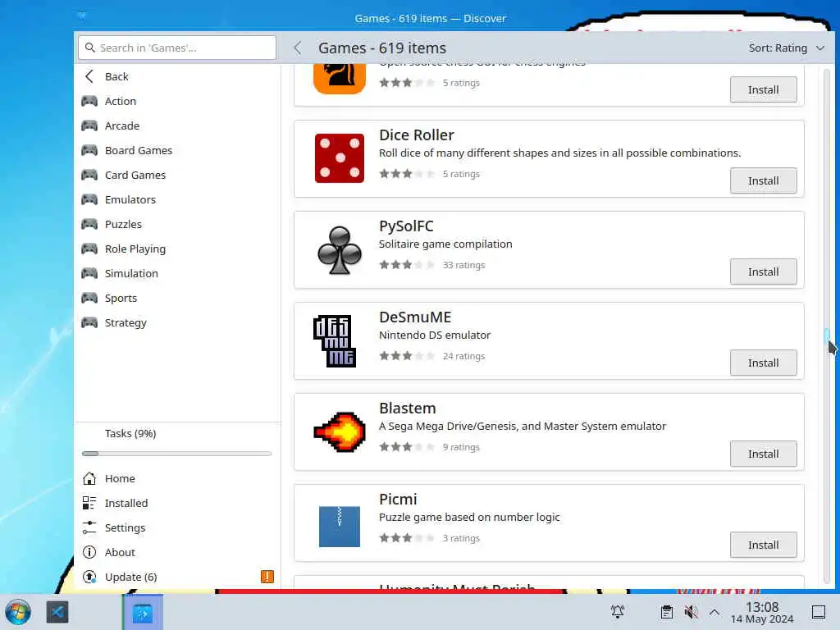Image resolution: width=840 pixels, height=630 pixels.
Task: Click the About info icon
Action: pyautogui.click(x=89, y=552)
